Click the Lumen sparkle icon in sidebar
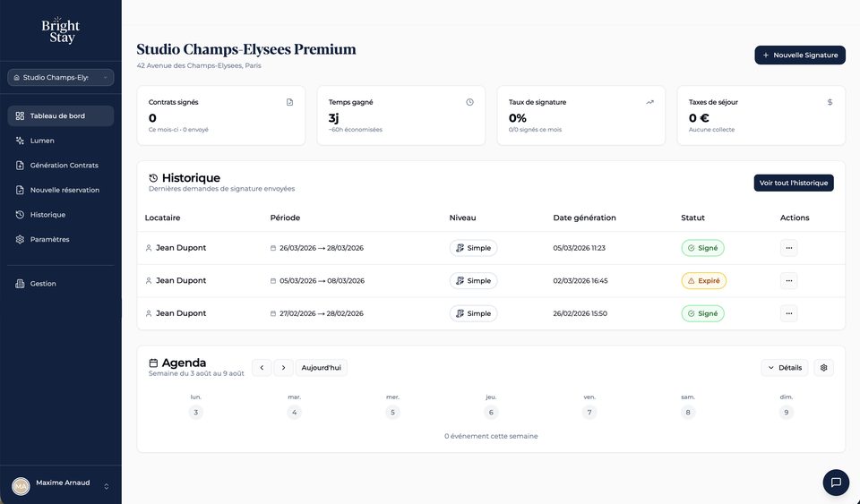The height and width of the screenshot is (504, 860). coord(20,141)
